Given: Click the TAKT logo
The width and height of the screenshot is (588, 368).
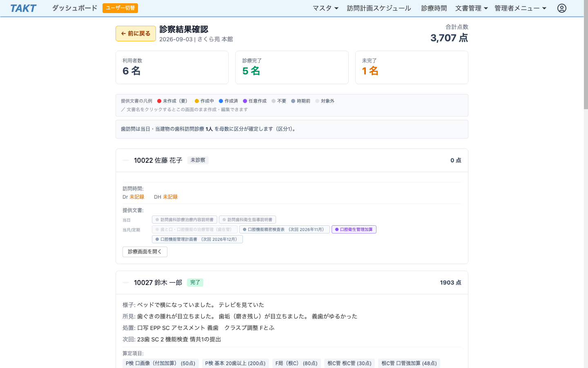Looking at the screenshot, I should (23, 8).
